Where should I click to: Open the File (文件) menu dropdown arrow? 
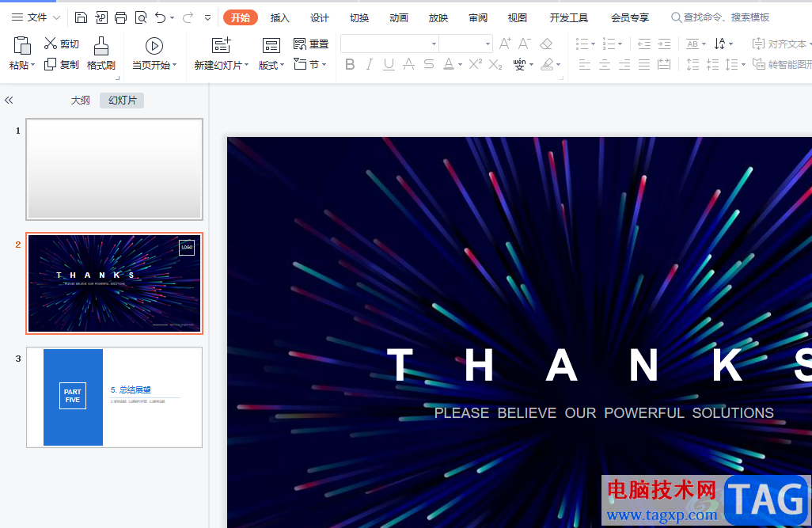[x=56, y=17]
